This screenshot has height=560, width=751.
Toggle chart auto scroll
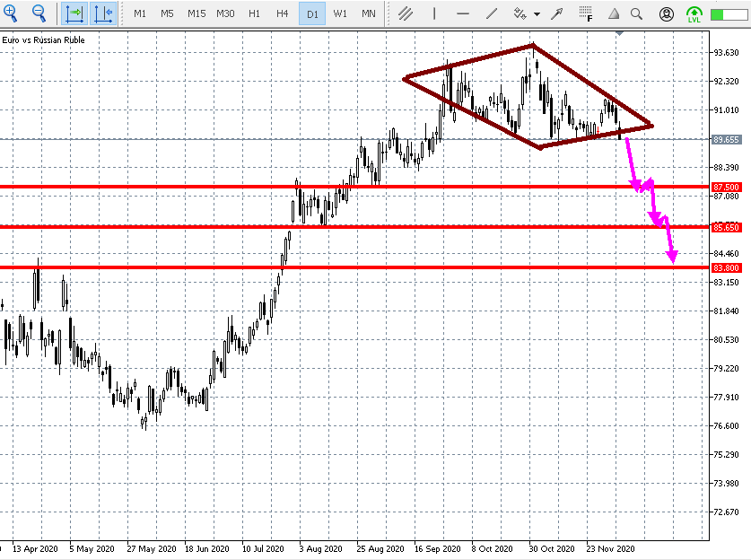103,13
